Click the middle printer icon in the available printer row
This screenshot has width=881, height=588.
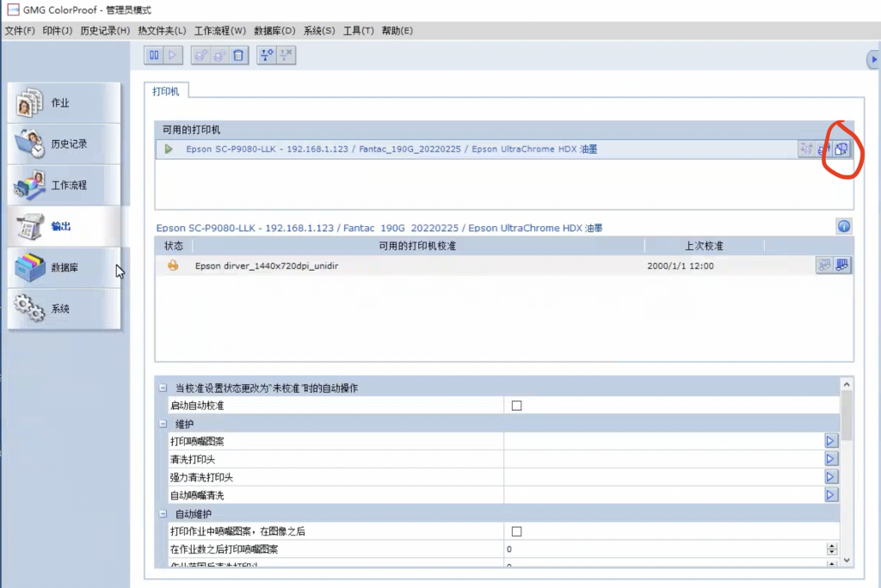click(x=823, y=149)
